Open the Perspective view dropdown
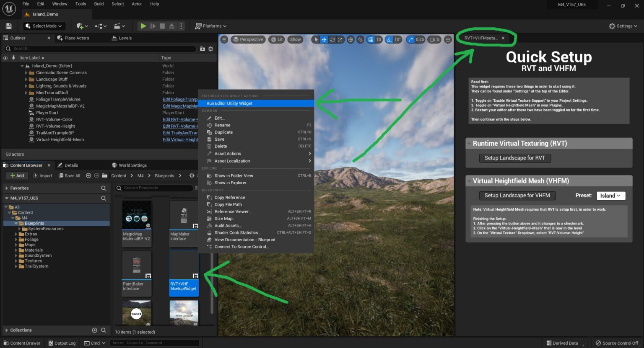Viewport: 644px width, 348px height. tap(248, 39)
